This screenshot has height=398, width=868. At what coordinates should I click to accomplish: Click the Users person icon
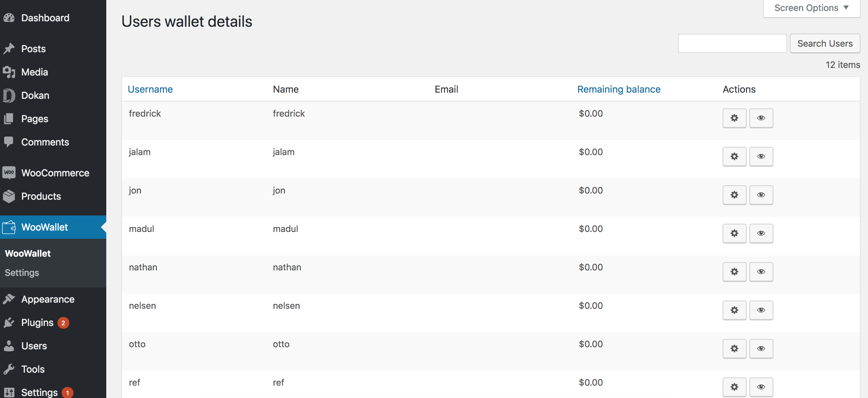click(9, 346)
